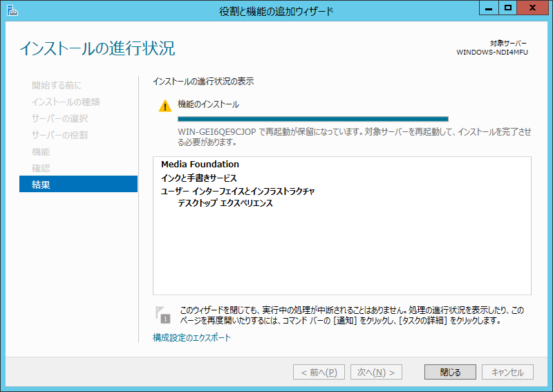
Task: Select the 機能 step in sidebar
Action: [x=41, y=151]
